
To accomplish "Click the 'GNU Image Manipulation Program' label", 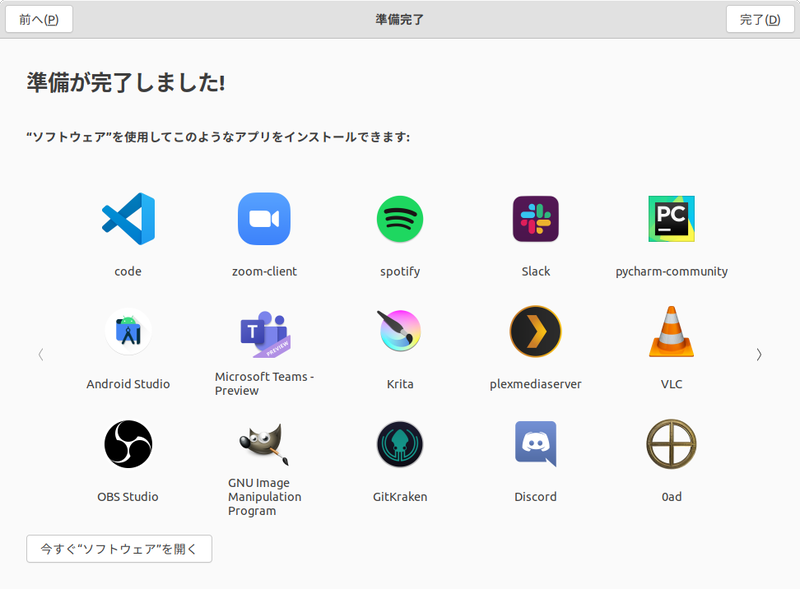I will (264, 497).
